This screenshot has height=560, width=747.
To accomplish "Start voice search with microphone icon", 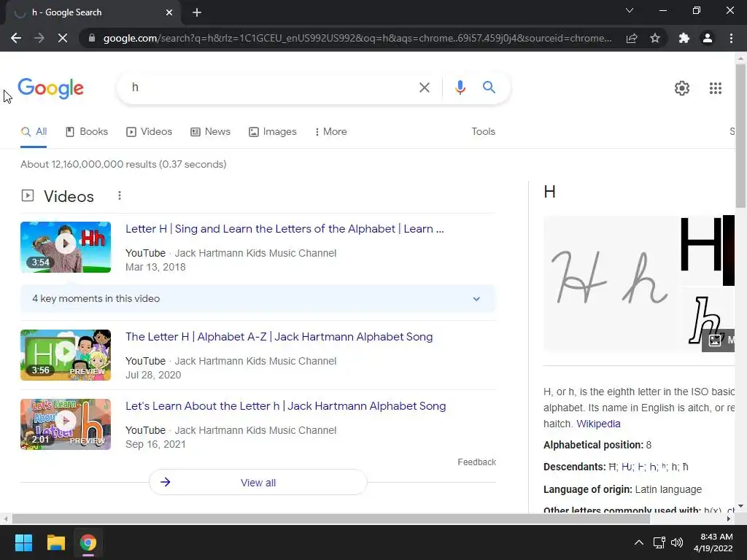I will tap(460, 87).
